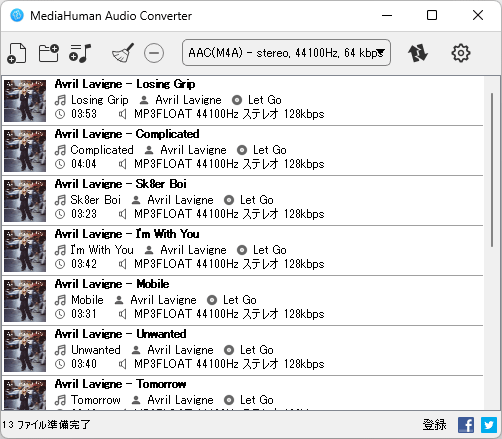Click the track list vertical scrollbar
Image resolution: width=502 pixels, height=439 pixels.
492,170
